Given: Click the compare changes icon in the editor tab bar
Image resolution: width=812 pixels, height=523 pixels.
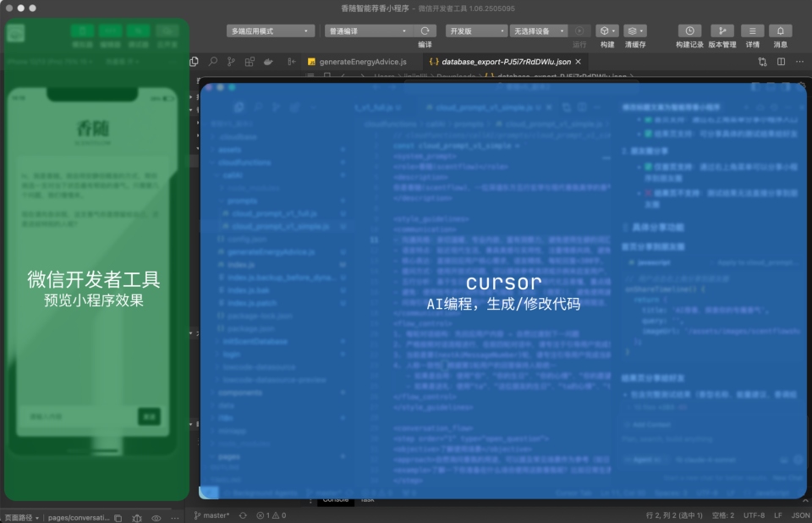Looking at the screenshot, I should tap(762, 62).
